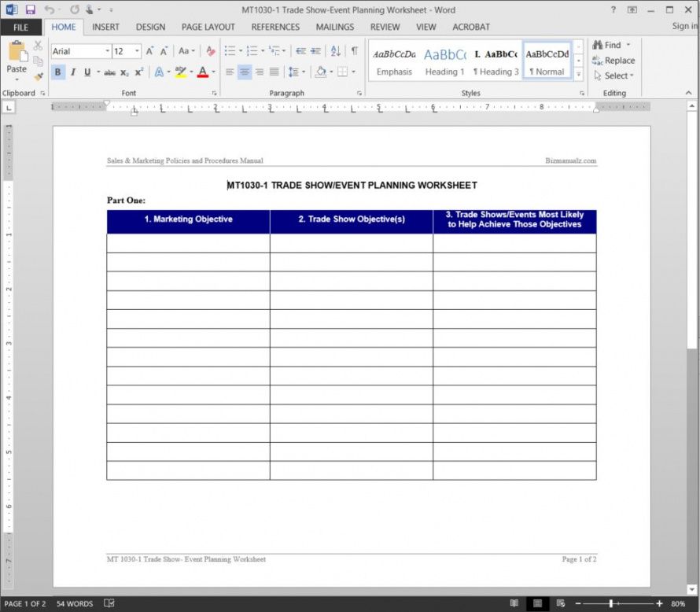Screen dimensions: 700x612
Task: Toggle center alignment
Action: pos(245,72)
